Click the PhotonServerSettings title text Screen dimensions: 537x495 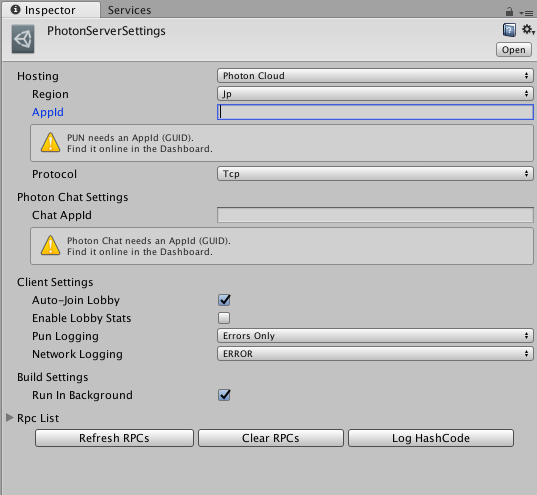click(x=106, y=31)
